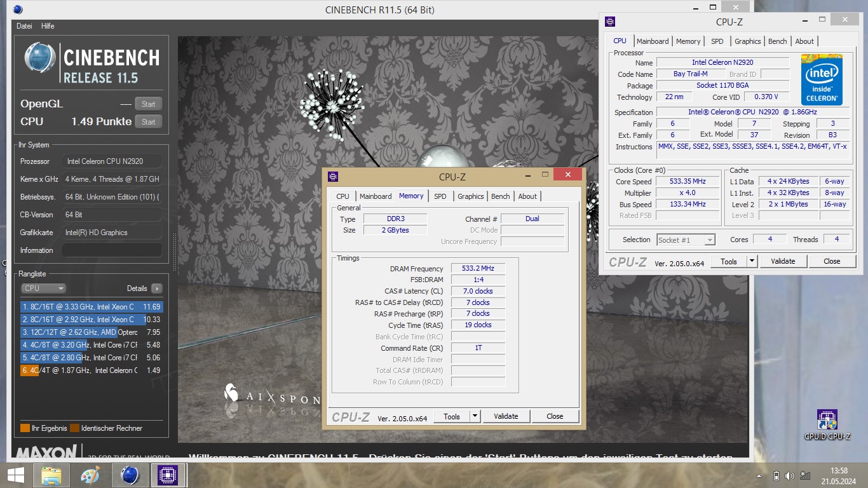Click the battery tray icon
Viewport: 868px width, 488px height.
click(x=776, y=476)
